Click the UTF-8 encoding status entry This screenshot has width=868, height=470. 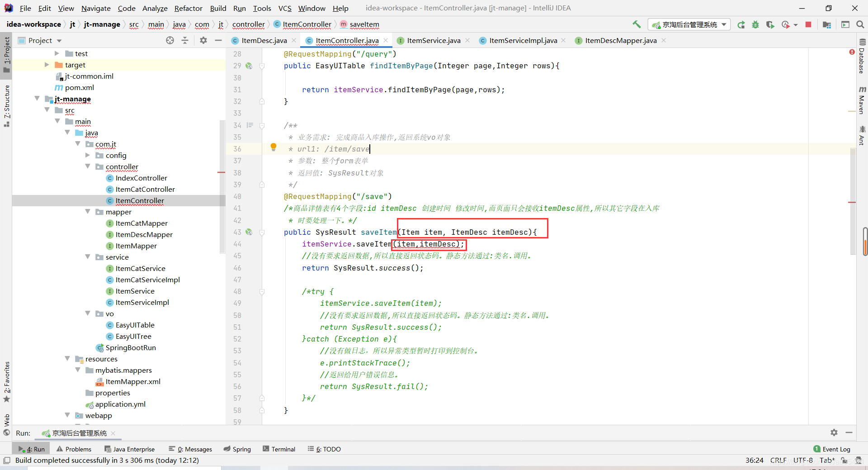(x=803, y=460)
